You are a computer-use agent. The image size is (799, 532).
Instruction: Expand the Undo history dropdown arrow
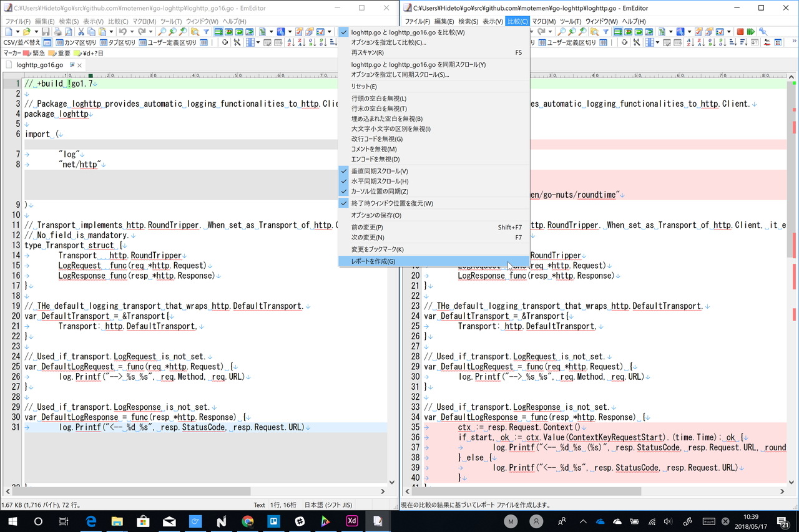pyautogui.click(x=131, y=32)
